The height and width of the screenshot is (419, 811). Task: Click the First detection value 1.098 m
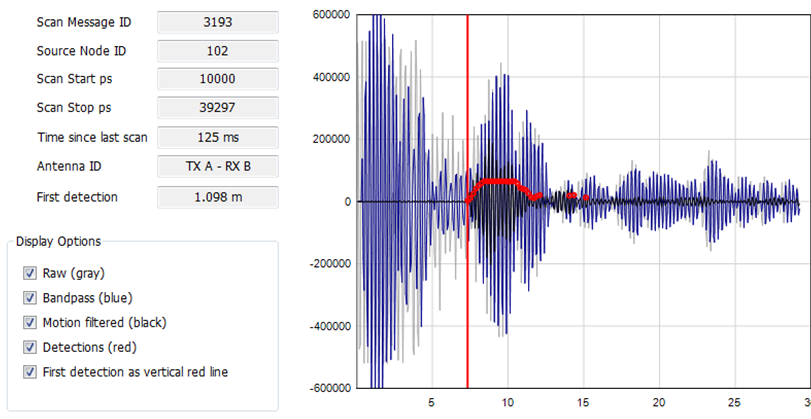click(217, 197)
